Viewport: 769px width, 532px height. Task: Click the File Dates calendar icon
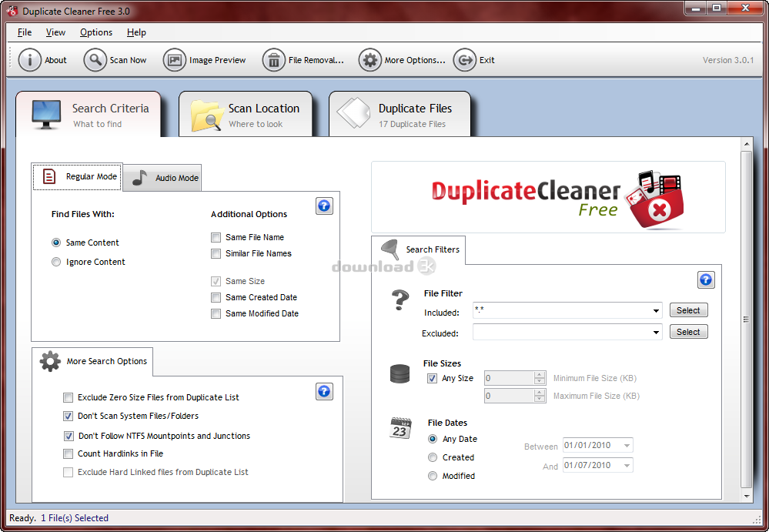coord(401,427)
